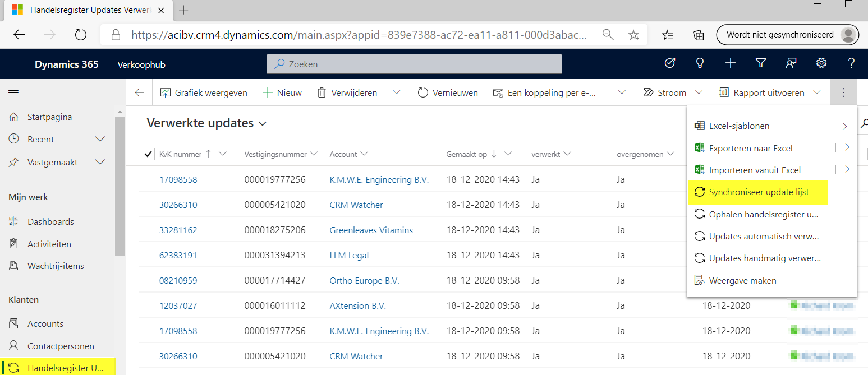Image resolution: width=868 pixels, height=375 pixels.
Task: Click the more commands ellipsis button
Action: click(x=843, y=92)
